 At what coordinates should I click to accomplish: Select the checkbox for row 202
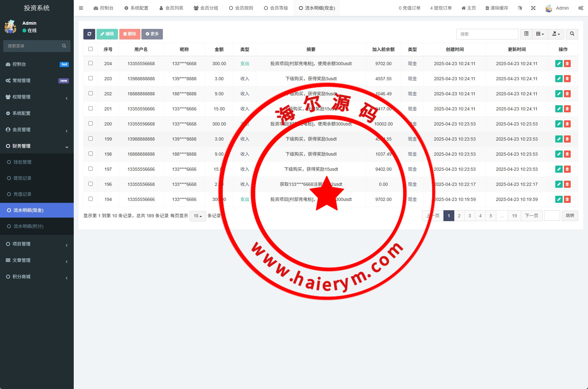pyautogui.click(x=90, y=93)
